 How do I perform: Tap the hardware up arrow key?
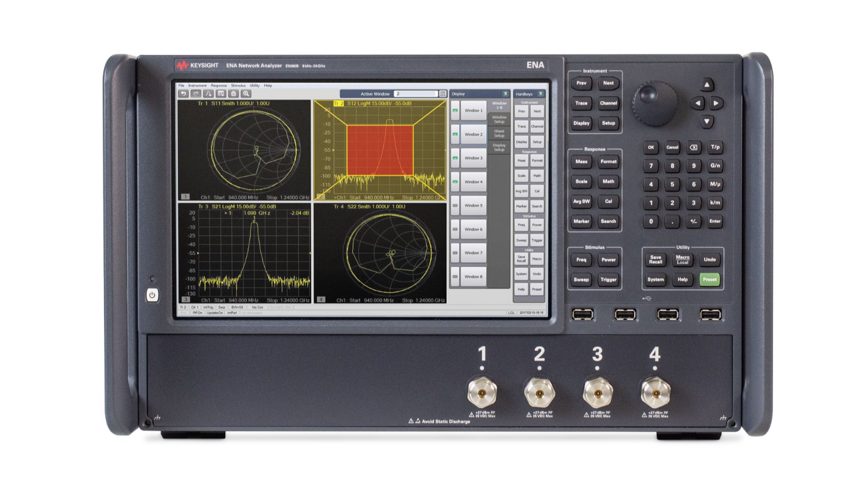(707, 85)
